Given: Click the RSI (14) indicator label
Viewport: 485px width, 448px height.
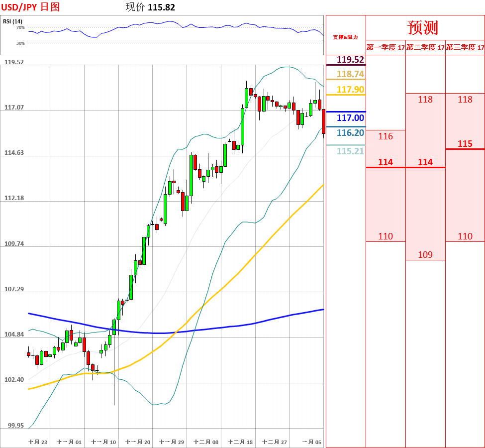Looking at the screenshot, I should [12, 21].
